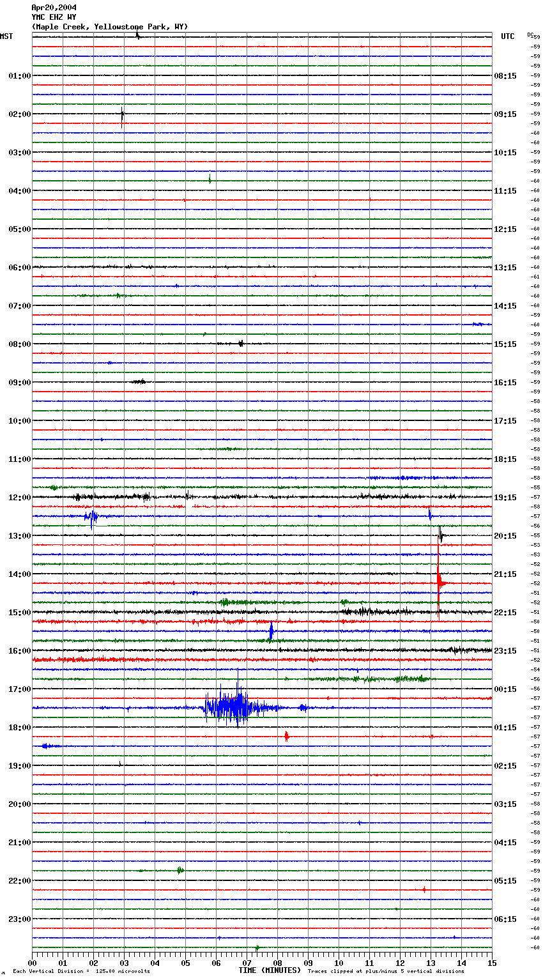Click the 00 minute axis tick label
Screen dimensions: 543x980
(x=32, y=963)
